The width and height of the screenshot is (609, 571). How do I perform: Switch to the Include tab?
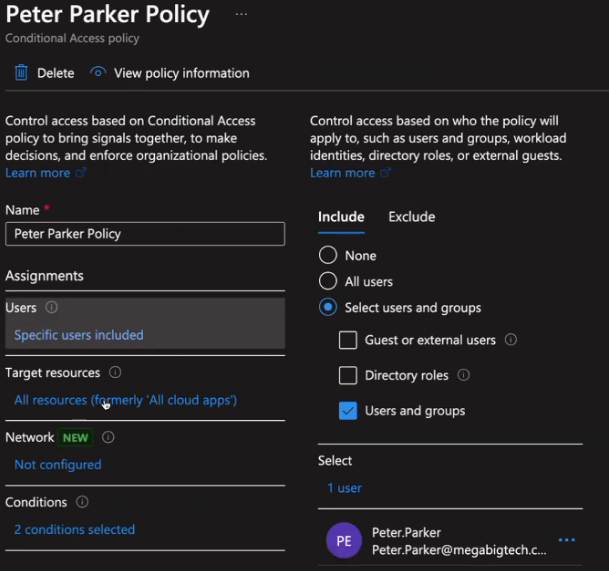[x=341, y=217]
